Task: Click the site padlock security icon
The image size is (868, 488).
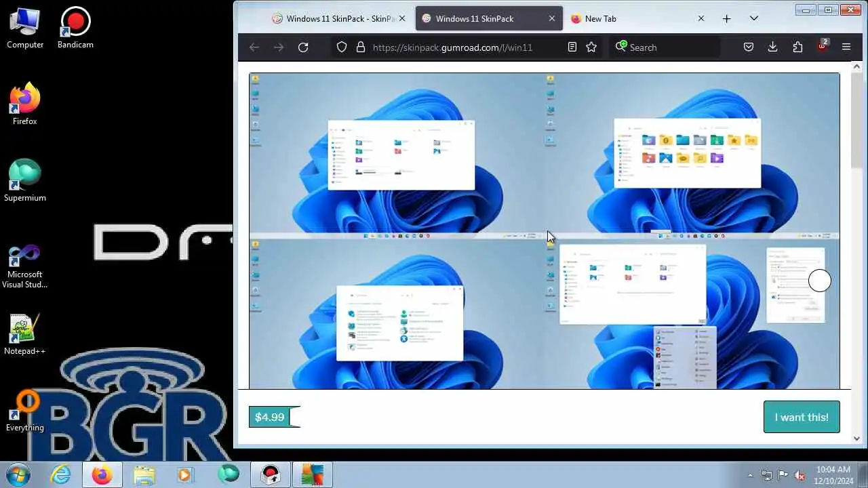Action: [x=361, y=47]
